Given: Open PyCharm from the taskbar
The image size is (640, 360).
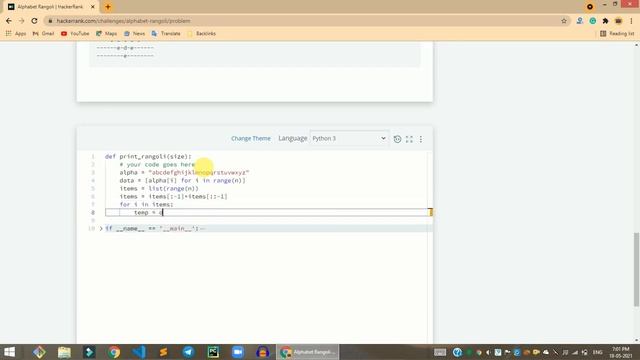Looking at the screenshot, I should click(213, 352).
